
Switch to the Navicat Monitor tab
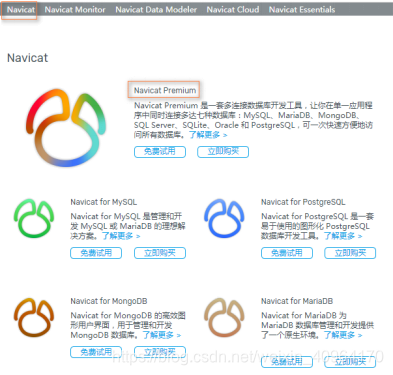(75, 10)
